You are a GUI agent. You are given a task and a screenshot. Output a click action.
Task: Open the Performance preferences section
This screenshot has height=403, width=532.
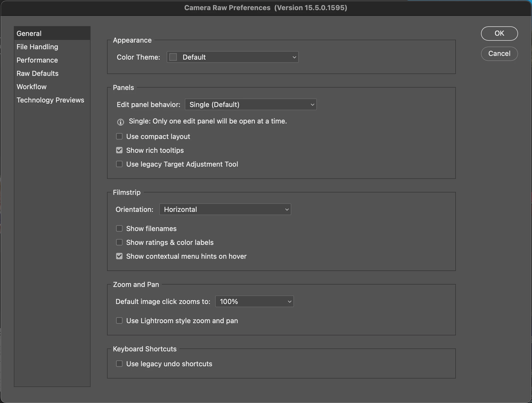pos(37,60)
